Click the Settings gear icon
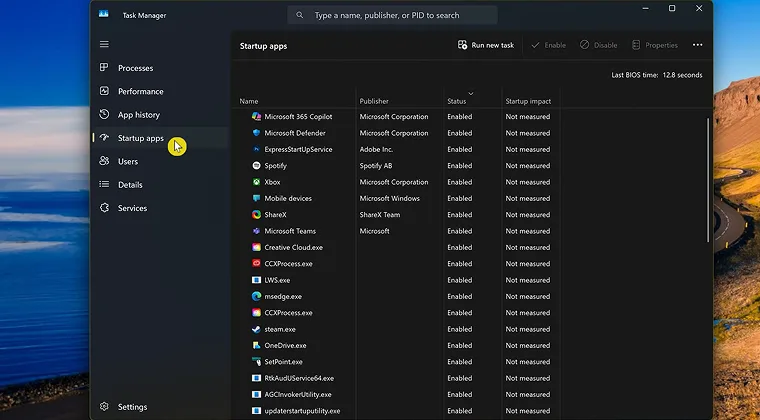The height and width of the screenshot is (420, 760). tap(104, 406)
